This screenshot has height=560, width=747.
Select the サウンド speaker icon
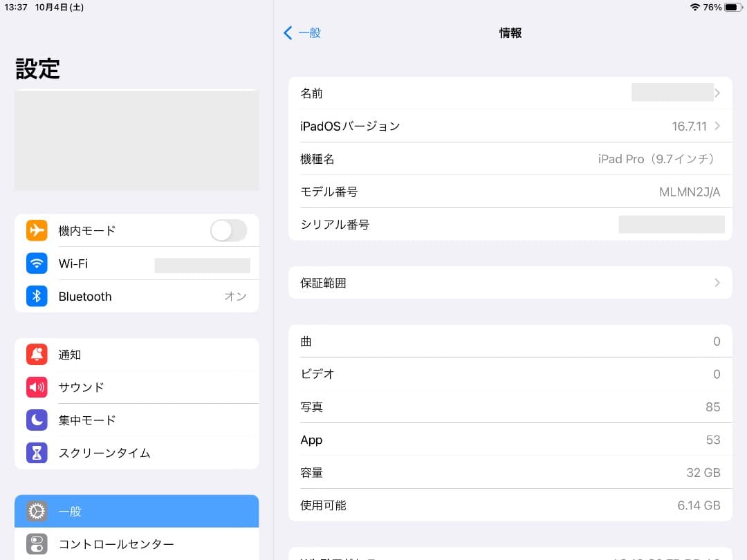click(36, 387)
